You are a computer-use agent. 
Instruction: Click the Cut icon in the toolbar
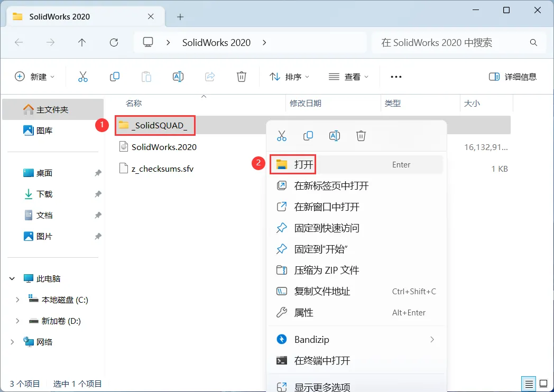[82, 77]
